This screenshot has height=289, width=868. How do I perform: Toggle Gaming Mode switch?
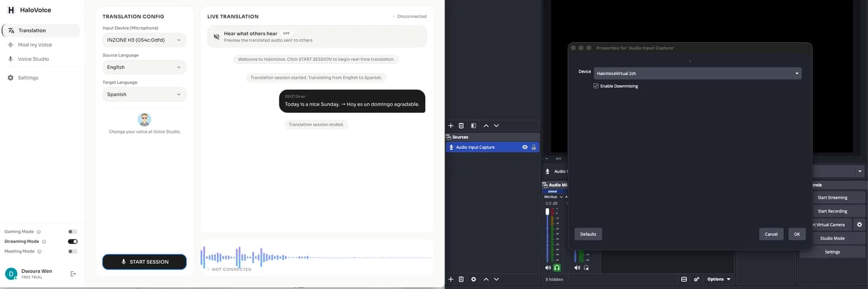point(73,232)
